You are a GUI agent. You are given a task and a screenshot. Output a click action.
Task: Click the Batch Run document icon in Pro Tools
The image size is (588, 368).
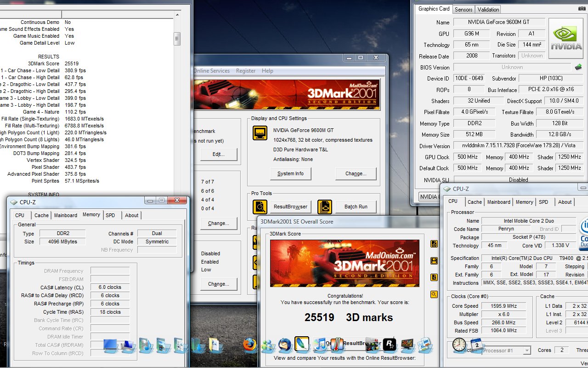[325, 207]
